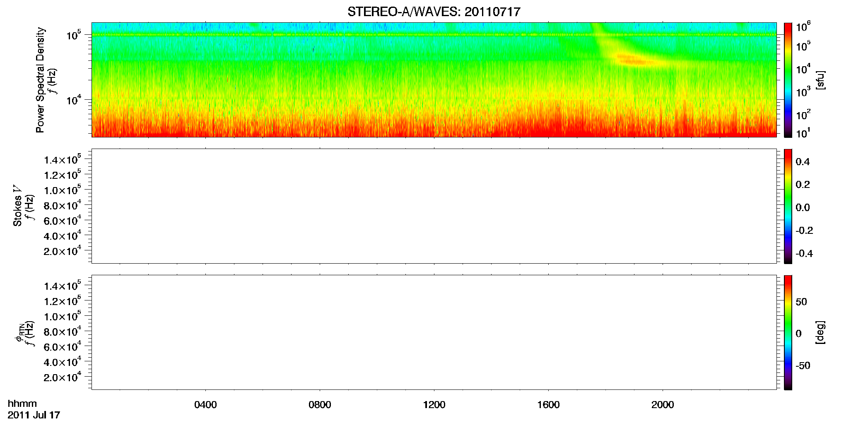The image size is (868, 447).
Task: Click the 0.0 label on Stokes V color bar
Action: pos(803,207)
